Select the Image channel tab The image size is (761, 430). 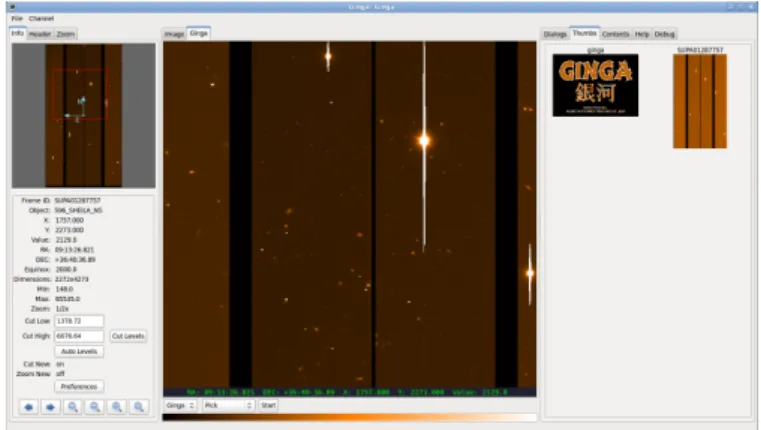(174, 34)
